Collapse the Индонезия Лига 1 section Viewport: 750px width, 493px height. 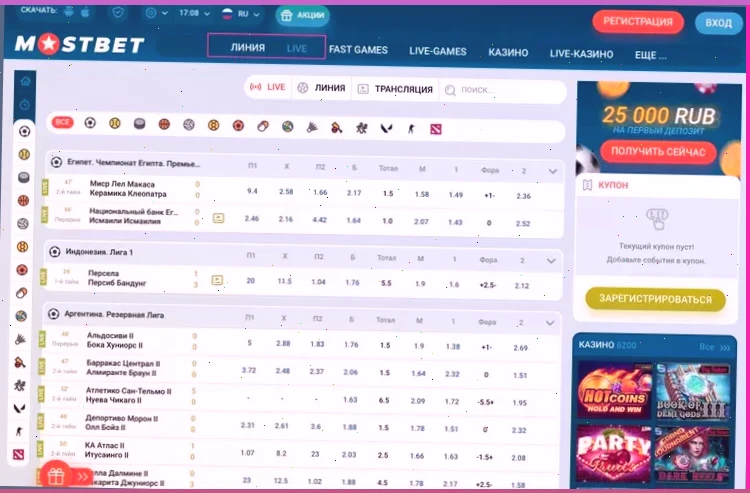(551, 261)
